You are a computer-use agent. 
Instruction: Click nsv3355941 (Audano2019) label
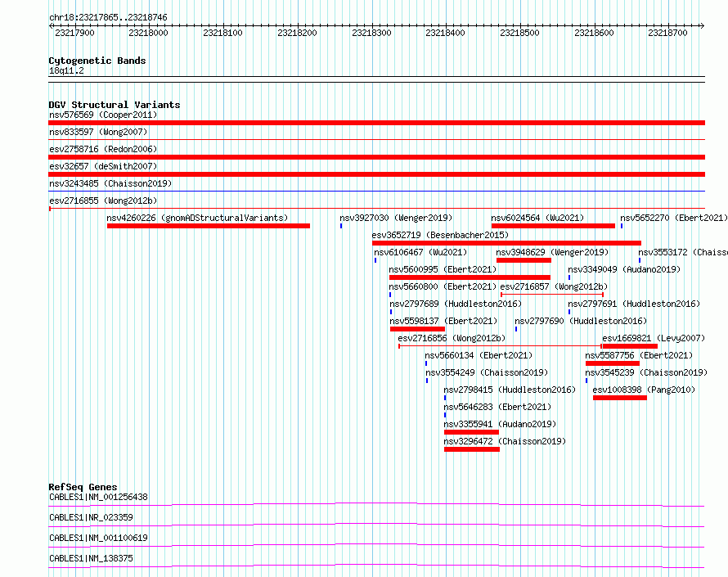[x=500, y=424]
